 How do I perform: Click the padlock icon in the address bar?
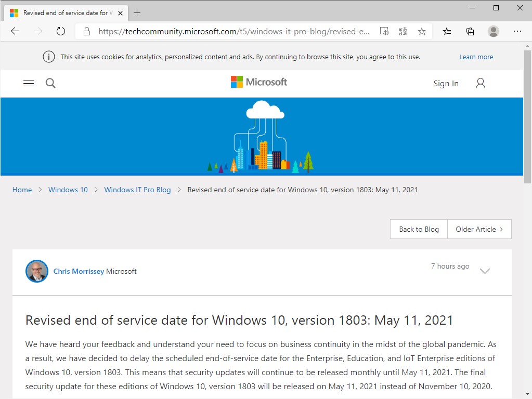(86, 31)
